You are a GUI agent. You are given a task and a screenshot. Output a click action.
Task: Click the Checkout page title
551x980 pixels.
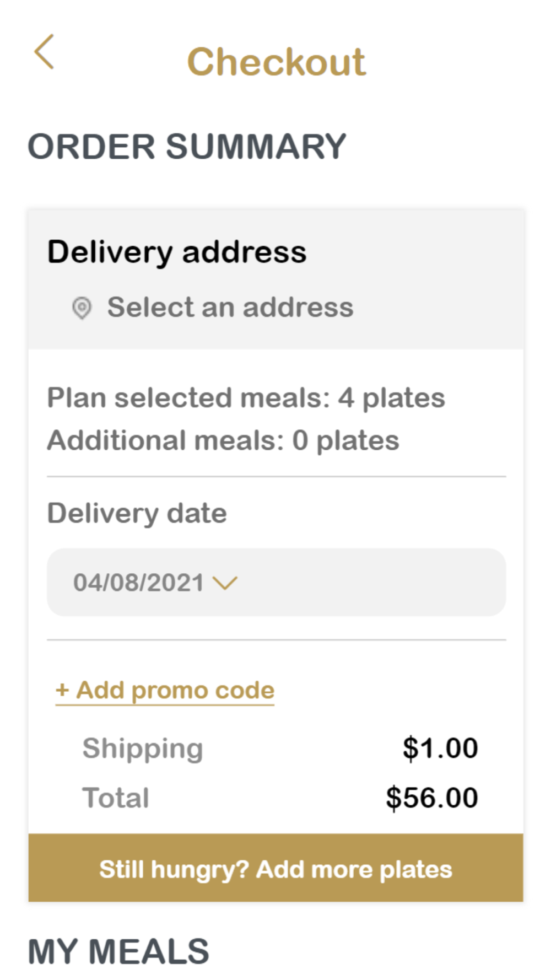(x=276, y=62)
